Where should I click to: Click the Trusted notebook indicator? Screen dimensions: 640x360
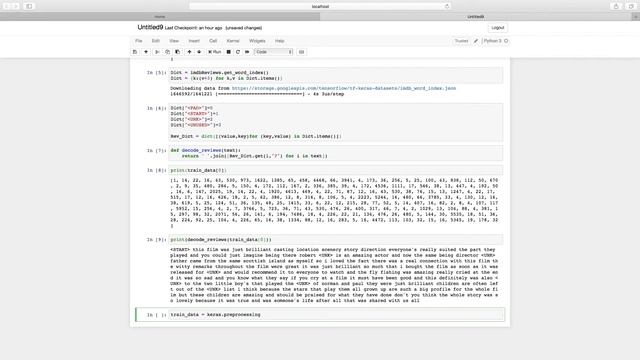point(461,41)
